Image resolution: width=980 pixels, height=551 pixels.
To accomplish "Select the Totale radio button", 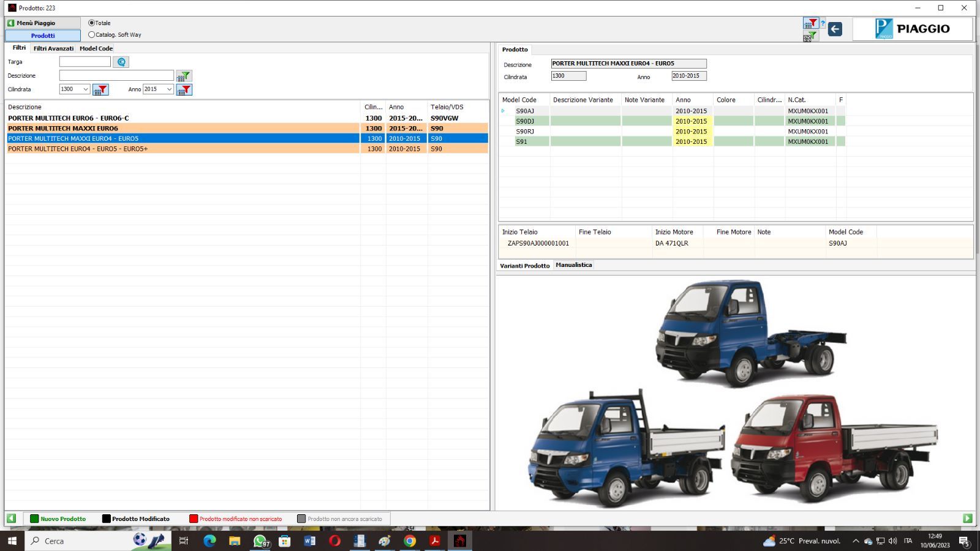I will click(92, 23).
